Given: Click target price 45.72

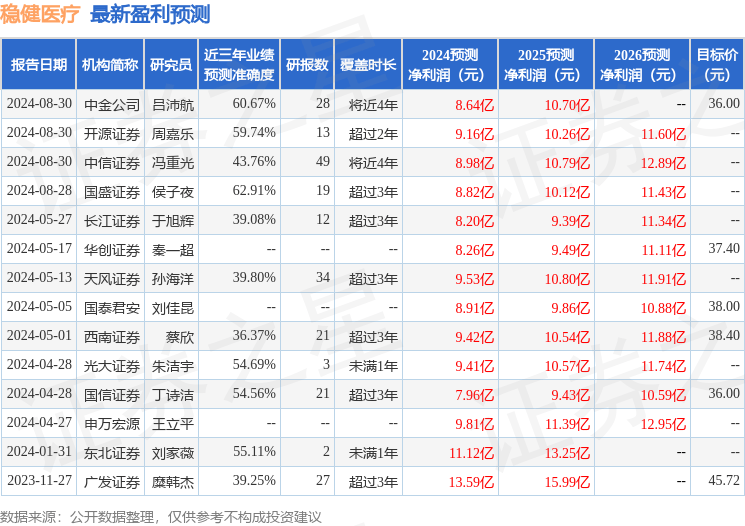Looking at the screenshot, I should [x=724, y=480].
